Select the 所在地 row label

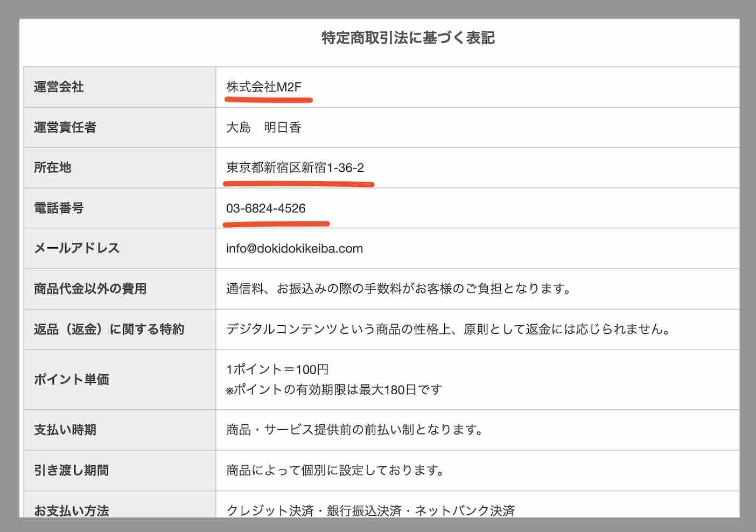pos(49,167)
